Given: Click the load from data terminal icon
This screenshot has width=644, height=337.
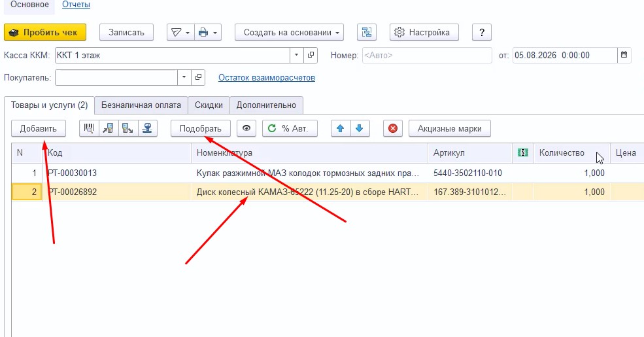Looking at the screenshot, I should pyautogui.click(x=109, y=129).
